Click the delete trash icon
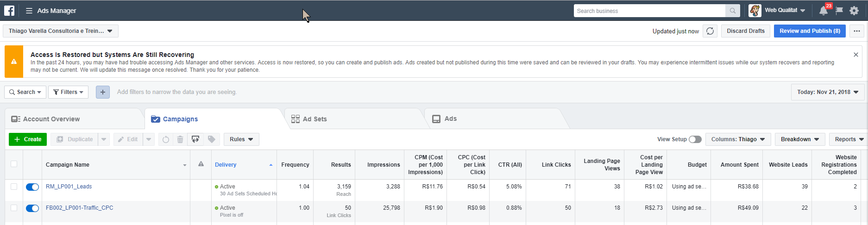 pos(180,139)
